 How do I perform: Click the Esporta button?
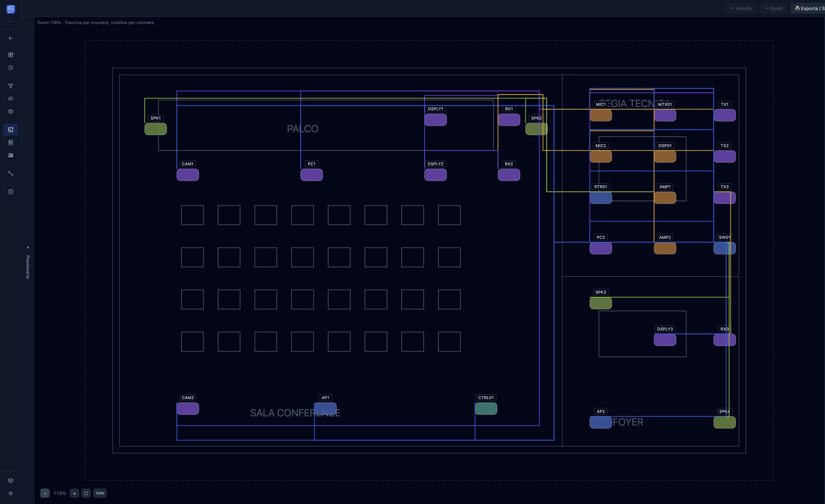pos(808,8)
